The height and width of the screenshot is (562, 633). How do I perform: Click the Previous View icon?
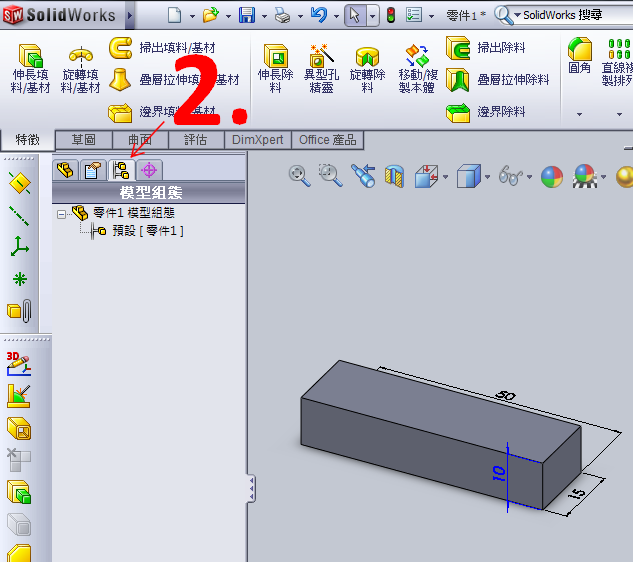[x=362, y=177]
